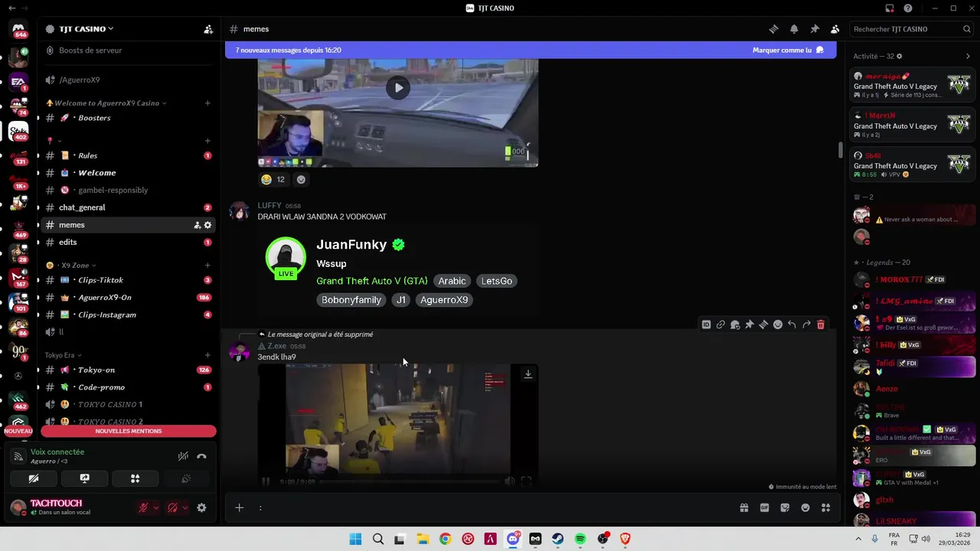
Task: Open the soundboard in voice panel
Action: tap(186, 478)
